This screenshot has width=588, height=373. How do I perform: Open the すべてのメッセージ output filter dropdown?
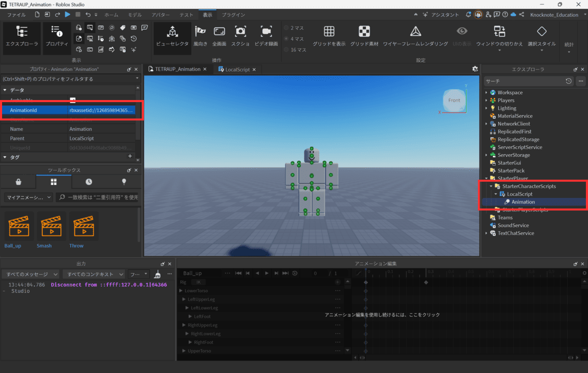[x=30, y=275]
